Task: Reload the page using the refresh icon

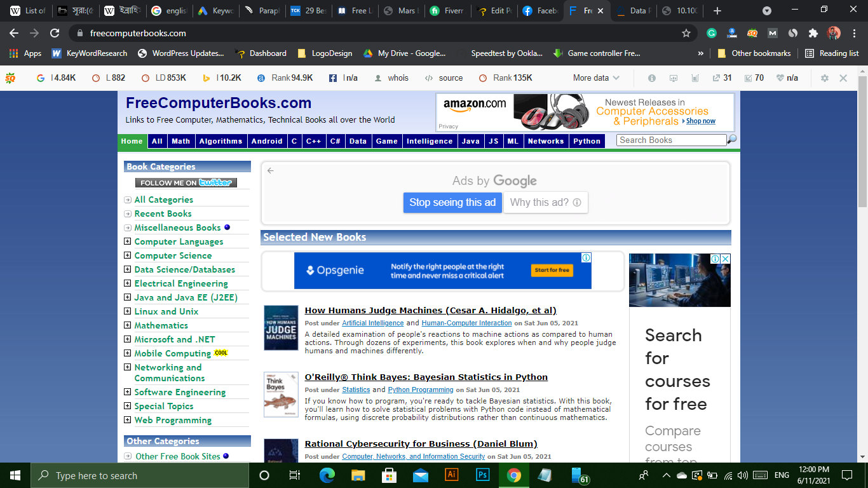Action: pos(55,33)
